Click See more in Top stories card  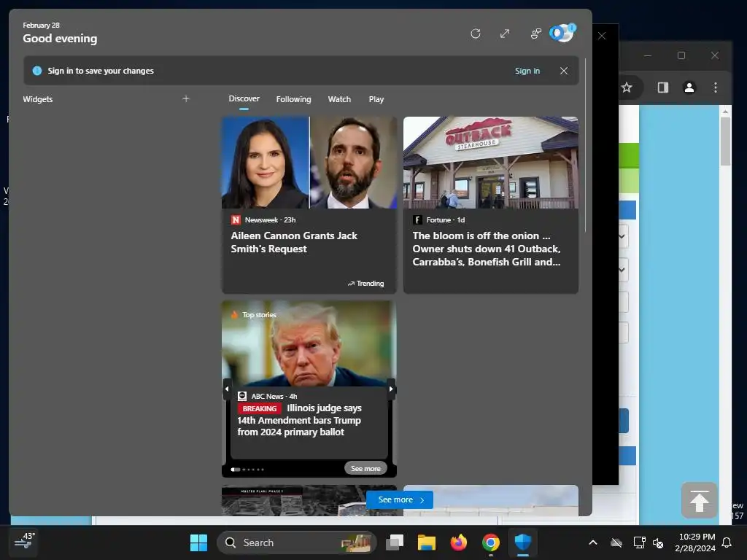pyautogui.click(x=365, y=469)
